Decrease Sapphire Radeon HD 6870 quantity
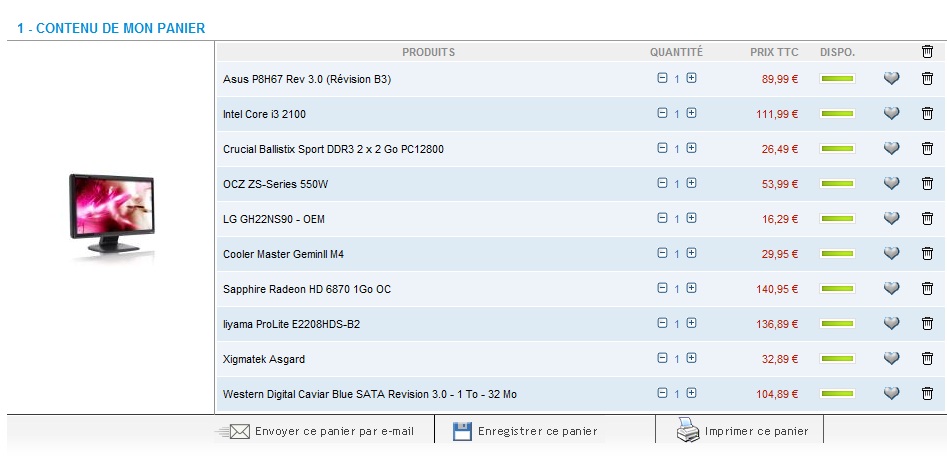947x461 pixels. tap(662, 288)
